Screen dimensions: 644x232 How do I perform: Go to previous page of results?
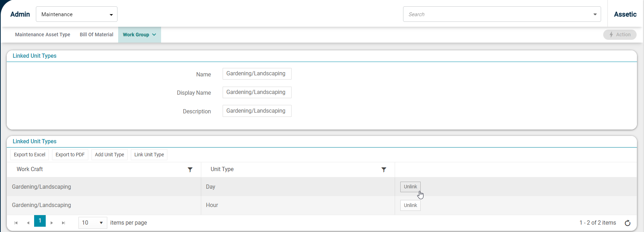pyautogui.click(x=28, y=223)
